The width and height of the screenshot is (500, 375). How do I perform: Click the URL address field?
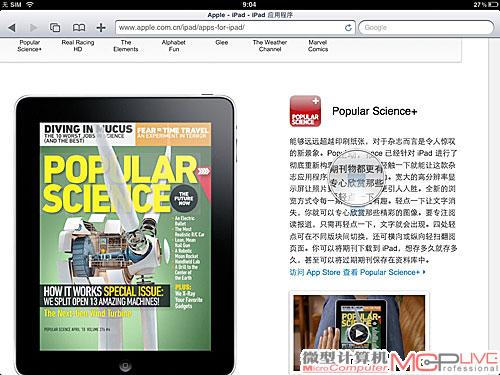[235, 28]
